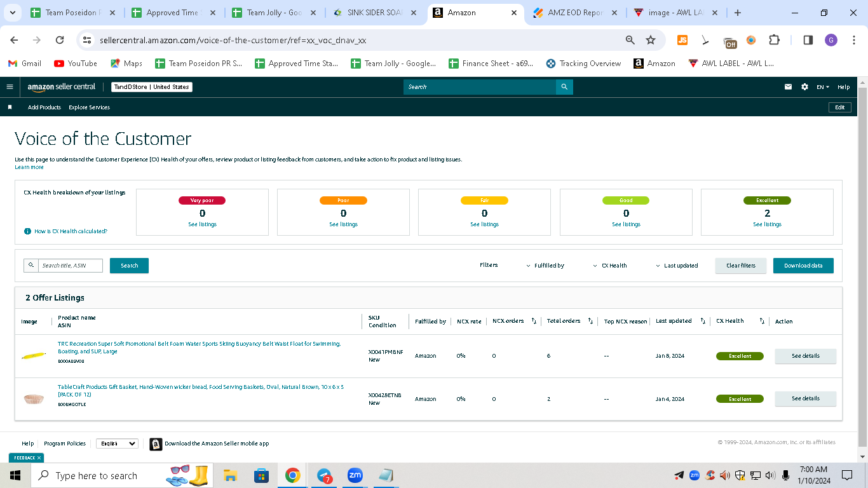Open the Learn more link
Image resolution: width=868 pixels, height=488 pixels.
[x=29, y=167]
